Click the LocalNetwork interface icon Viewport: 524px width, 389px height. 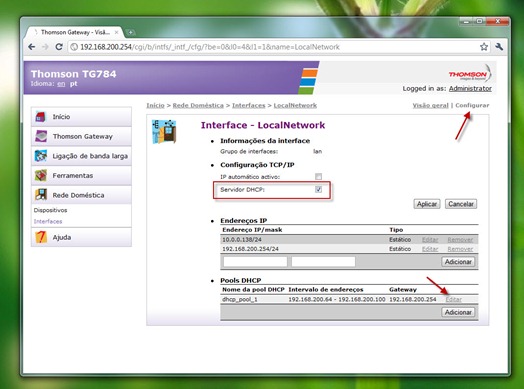164,131
